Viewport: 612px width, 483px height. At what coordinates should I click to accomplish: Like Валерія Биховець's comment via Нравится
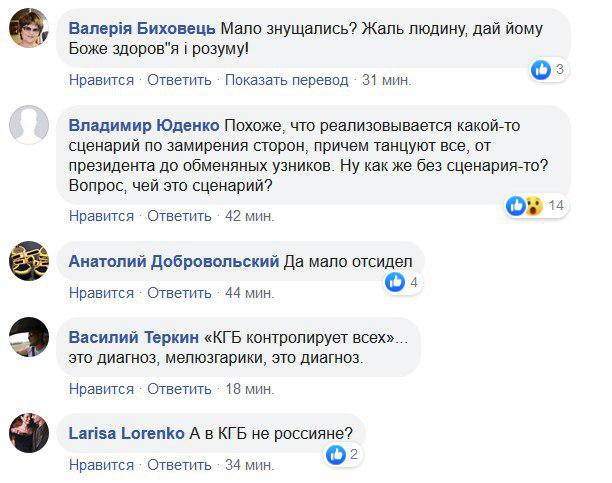pyautogui.click(x=101, y=80)
